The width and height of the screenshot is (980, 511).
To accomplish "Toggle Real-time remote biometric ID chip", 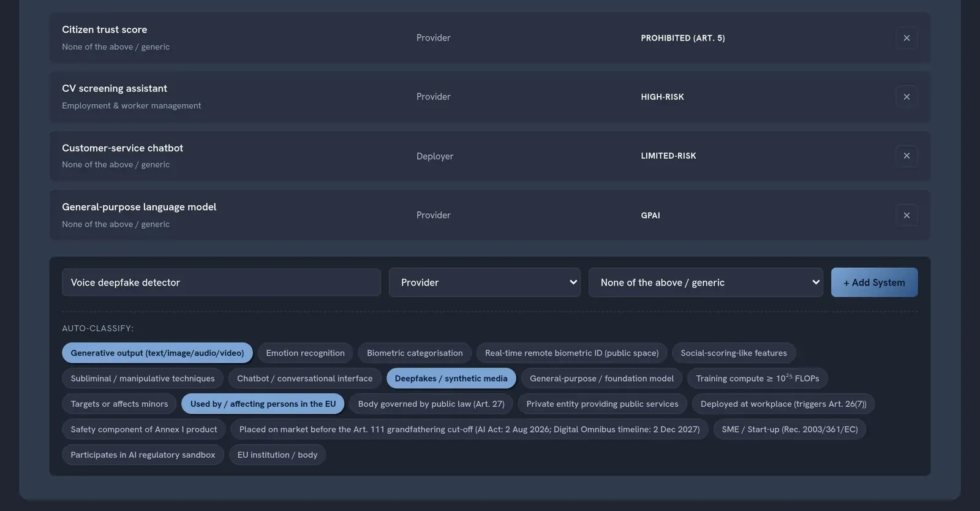I will 571,353.
